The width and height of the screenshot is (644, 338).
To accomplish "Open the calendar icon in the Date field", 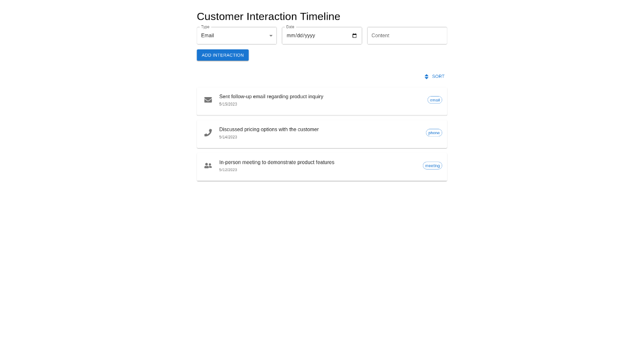I will [354, 35].
